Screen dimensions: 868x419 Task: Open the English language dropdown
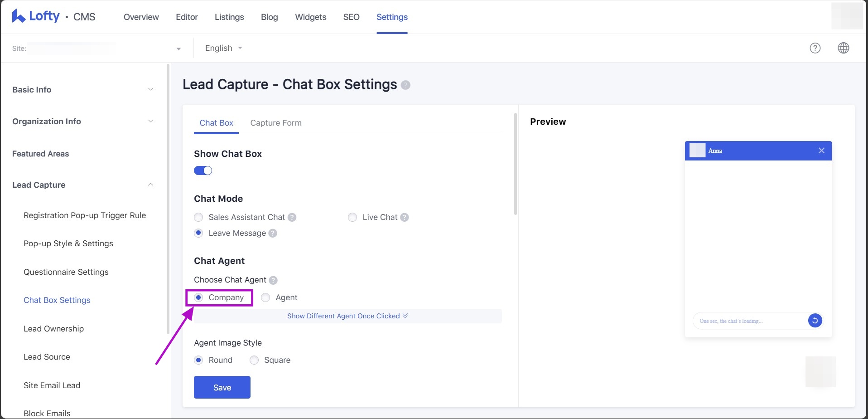tap(224, 48)
